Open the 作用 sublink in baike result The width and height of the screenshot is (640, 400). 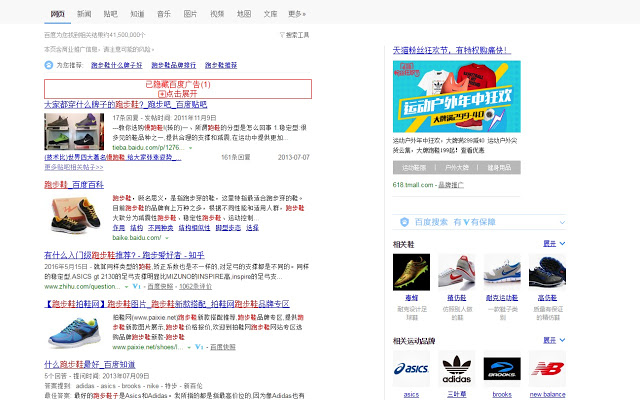(x=119, y=228)
